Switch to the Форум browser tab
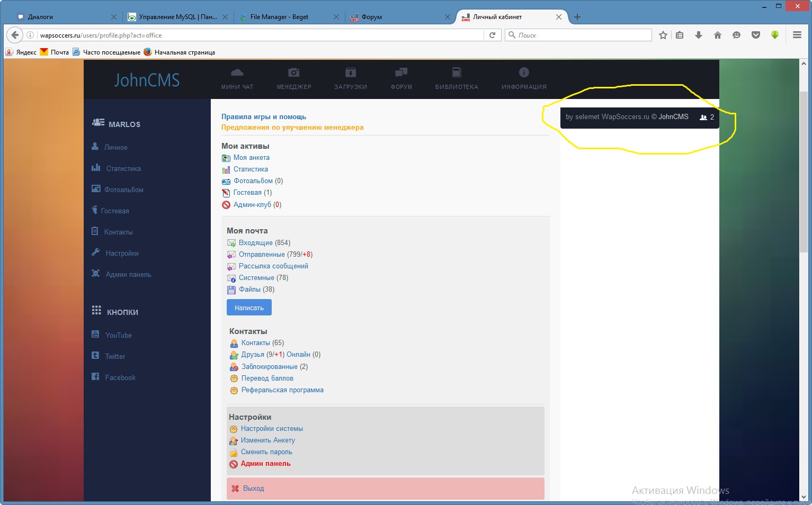This screenshot has height=505, width=812. [372, 17]
